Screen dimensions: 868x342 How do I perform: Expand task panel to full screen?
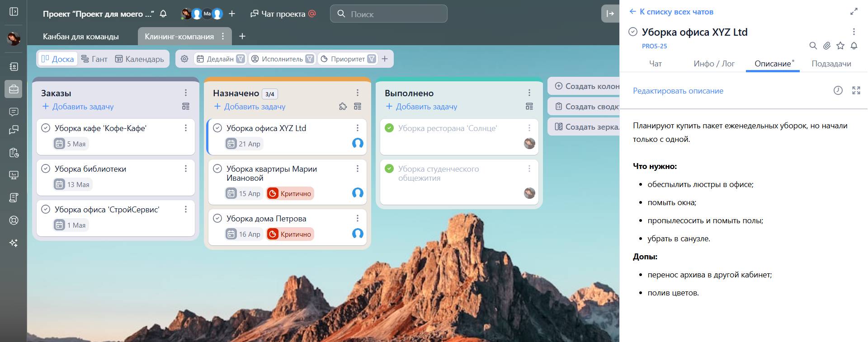854,12
